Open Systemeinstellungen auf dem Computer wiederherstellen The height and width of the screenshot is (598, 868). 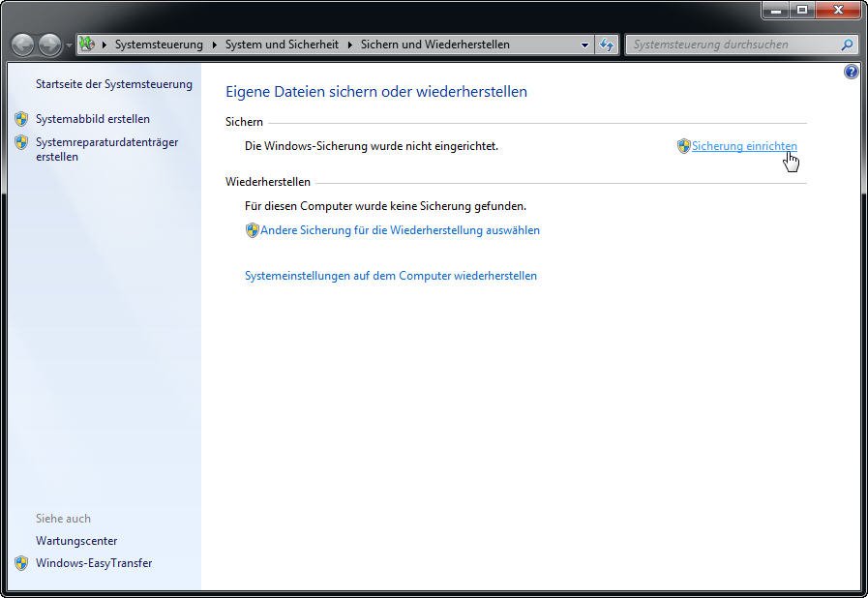391,276
